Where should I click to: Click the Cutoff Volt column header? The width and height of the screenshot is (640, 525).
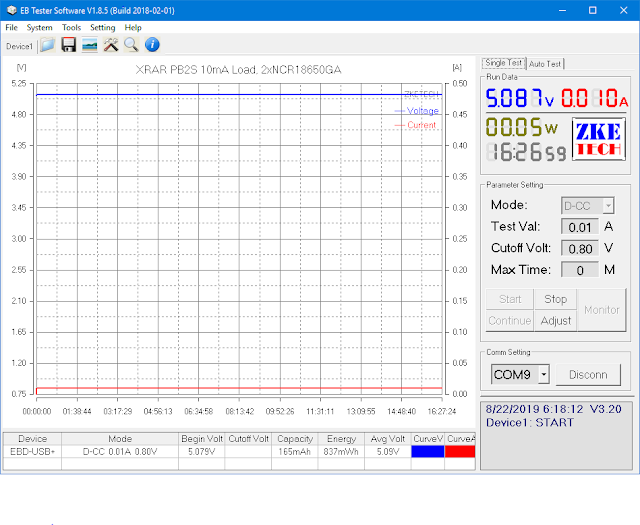[248, 439]
